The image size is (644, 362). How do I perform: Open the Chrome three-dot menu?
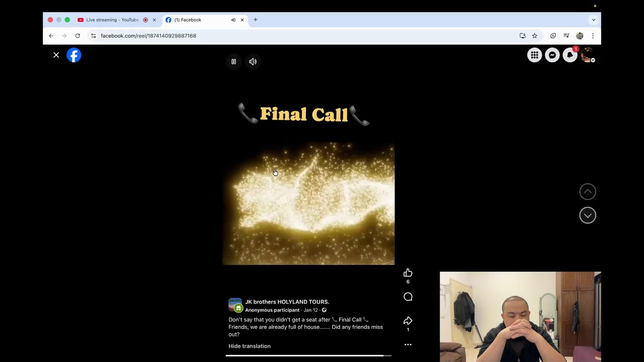coord(593,36)
